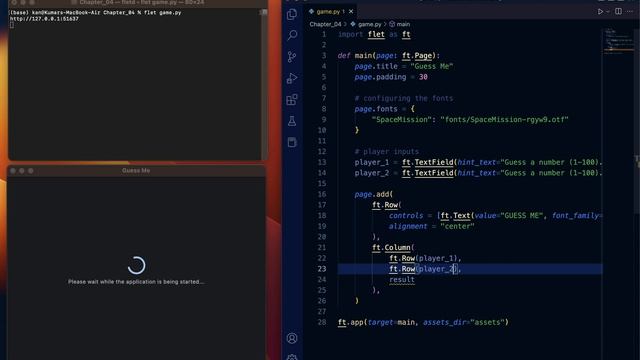Open the Run and Debug view

[292, 78]
